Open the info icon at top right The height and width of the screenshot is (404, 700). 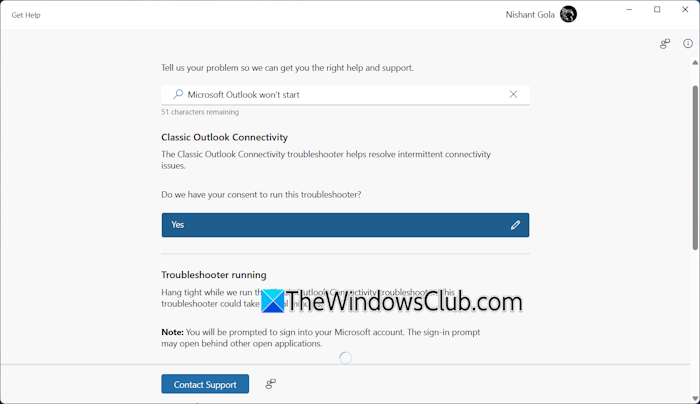click(688, 43)
